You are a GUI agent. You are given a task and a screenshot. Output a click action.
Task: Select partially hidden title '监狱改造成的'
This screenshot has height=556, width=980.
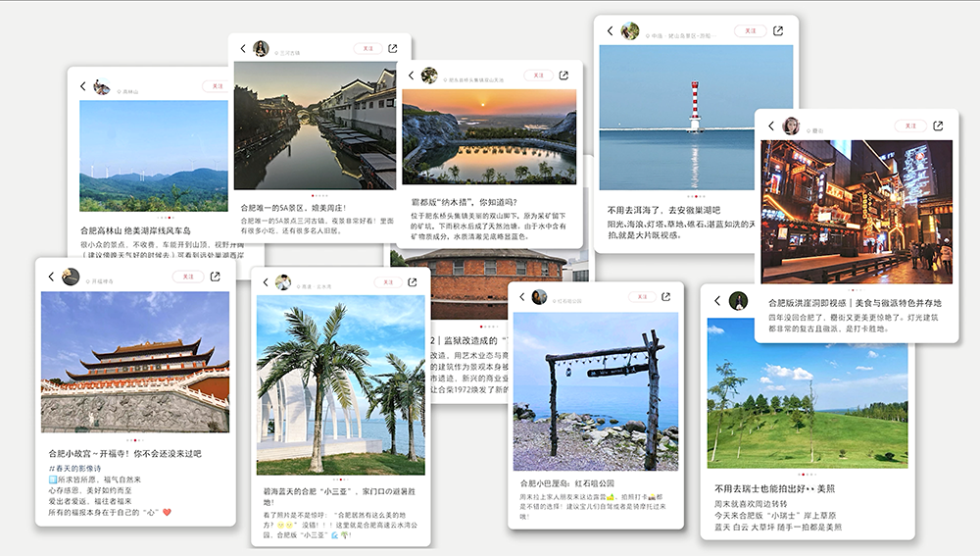coord(470,340)
